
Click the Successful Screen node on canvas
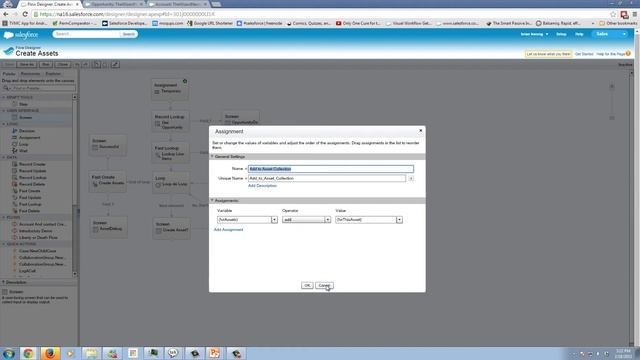108,145
